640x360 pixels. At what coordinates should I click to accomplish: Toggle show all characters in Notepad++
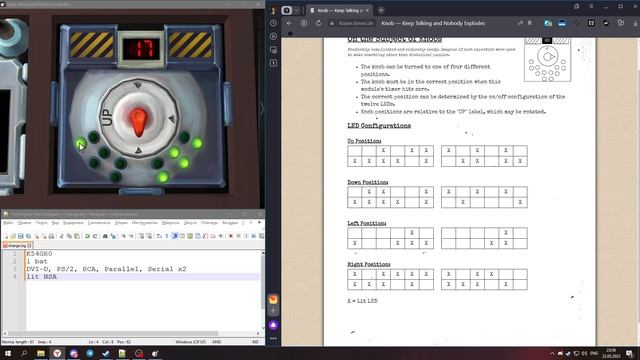click(x=167, y=236)
